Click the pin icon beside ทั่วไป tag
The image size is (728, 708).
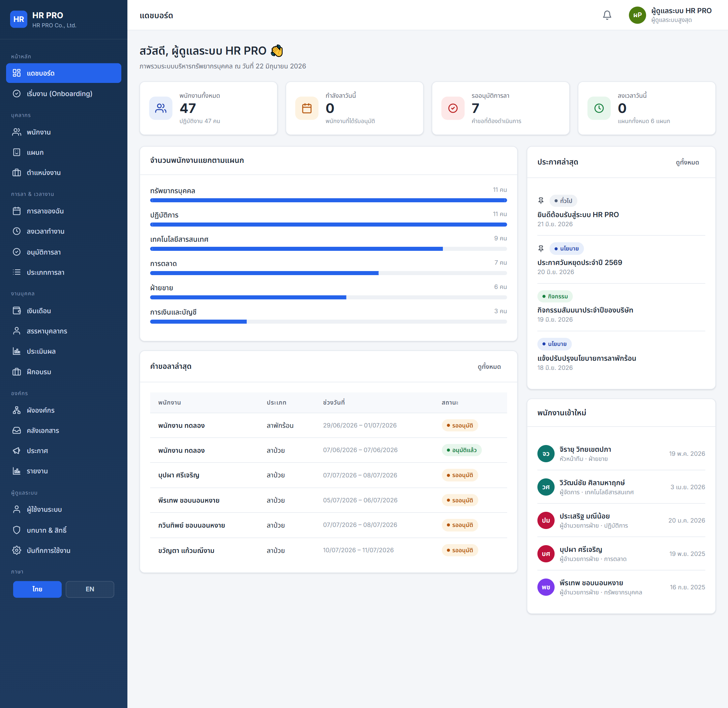coord(541,201)
